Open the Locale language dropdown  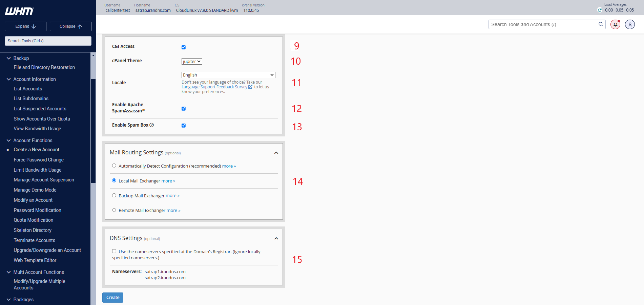(x=228, y=75)
